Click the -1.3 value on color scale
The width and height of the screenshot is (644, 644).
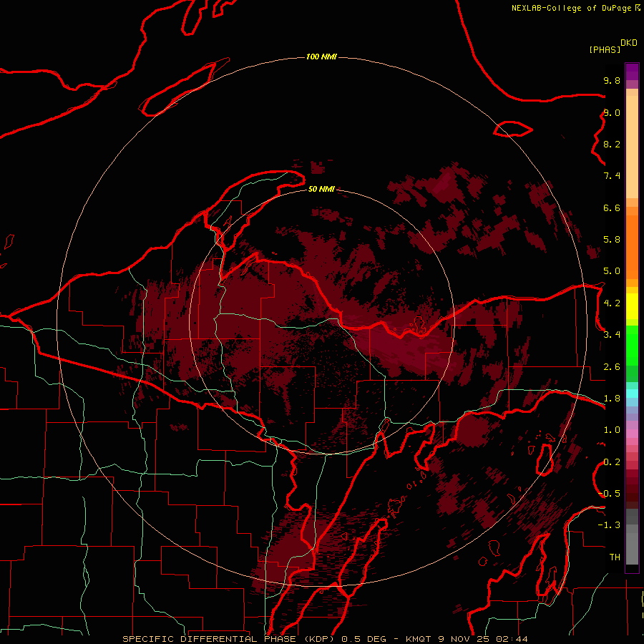tap(610, 525)
